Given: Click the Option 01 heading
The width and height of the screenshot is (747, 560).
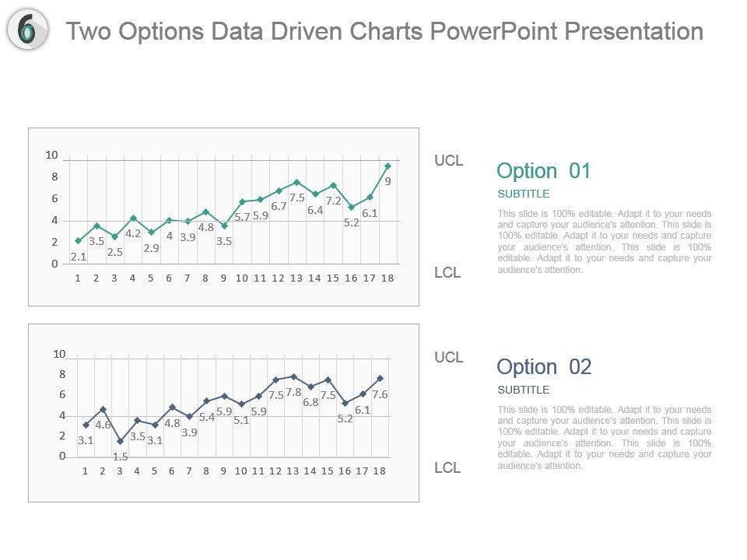Looking at the screenshot, I should [x=543, y=171].
